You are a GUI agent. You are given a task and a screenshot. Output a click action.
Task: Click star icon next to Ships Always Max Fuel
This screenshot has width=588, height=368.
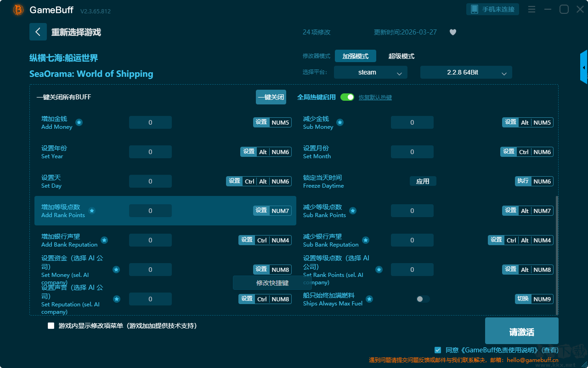369,299
